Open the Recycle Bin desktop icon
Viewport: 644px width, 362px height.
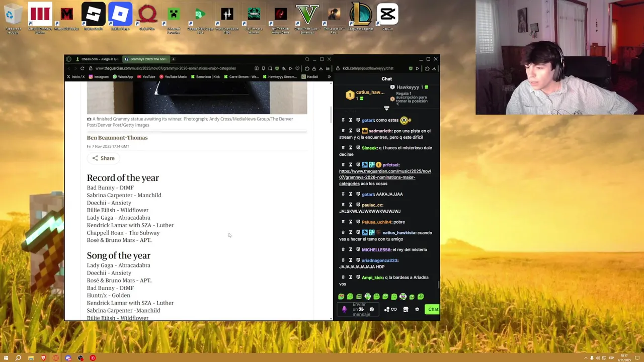point(13,18)
